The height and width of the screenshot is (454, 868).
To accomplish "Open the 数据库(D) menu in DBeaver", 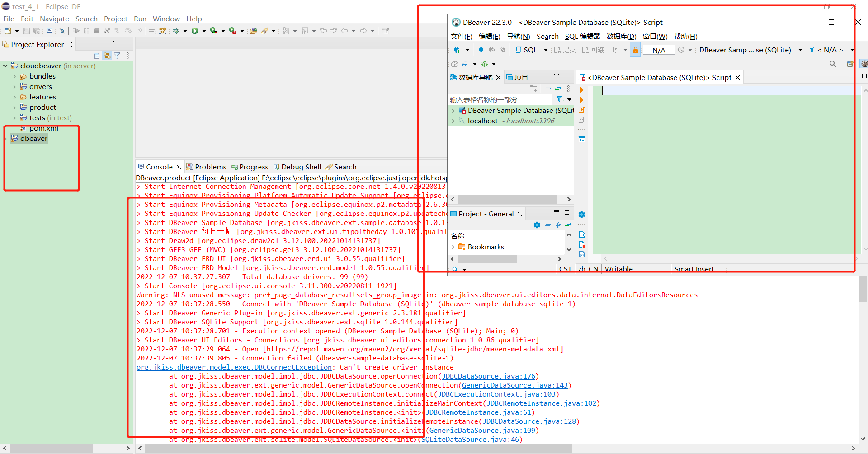I will point(621,36).
